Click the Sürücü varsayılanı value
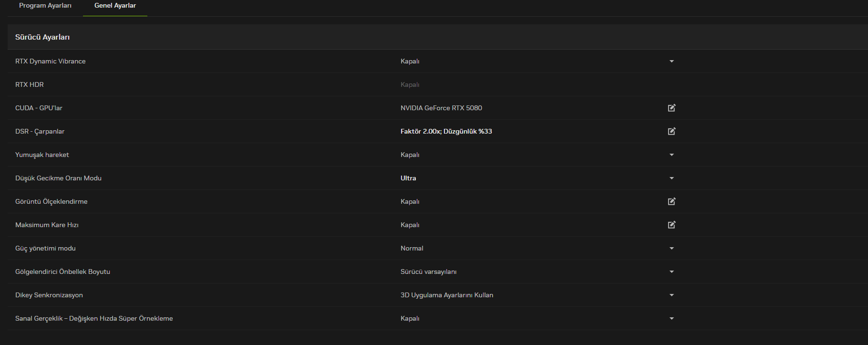Viewport: 868px width, 345px height. pos(428,272)
